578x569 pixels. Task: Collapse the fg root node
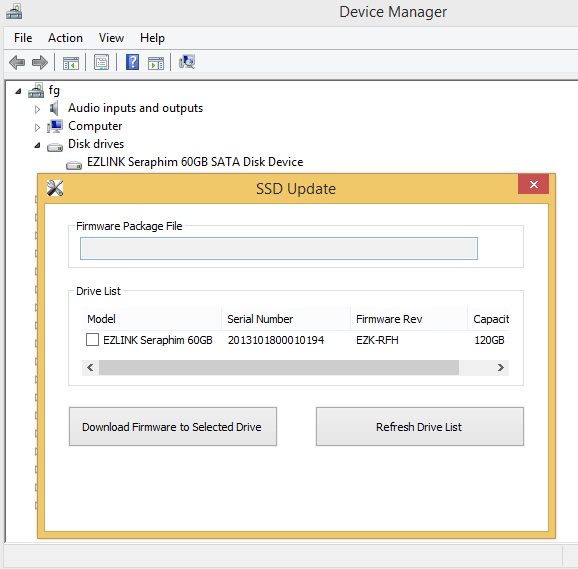coord(18,91)
